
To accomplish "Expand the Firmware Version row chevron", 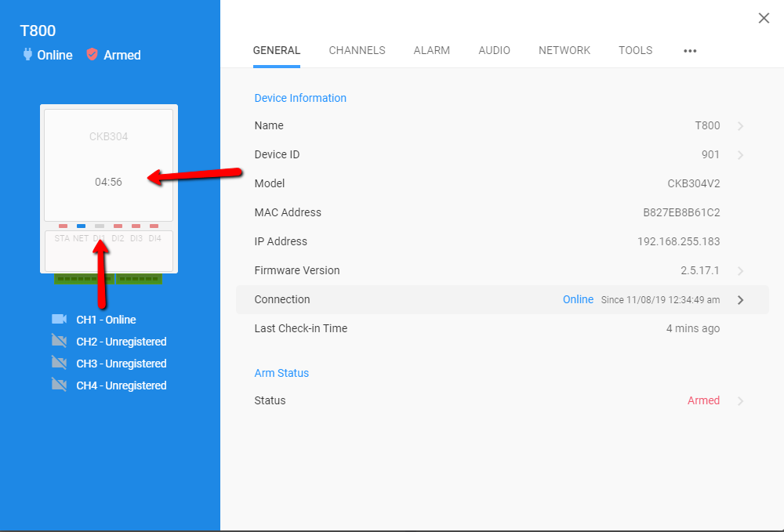I will pyautogui.click(x=741, y=271).
